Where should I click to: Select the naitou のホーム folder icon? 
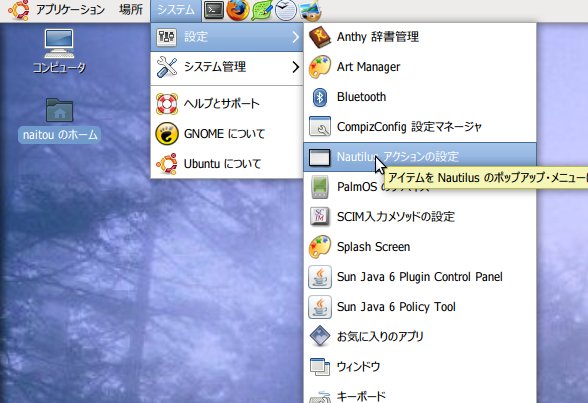click(x=59, y=110)
